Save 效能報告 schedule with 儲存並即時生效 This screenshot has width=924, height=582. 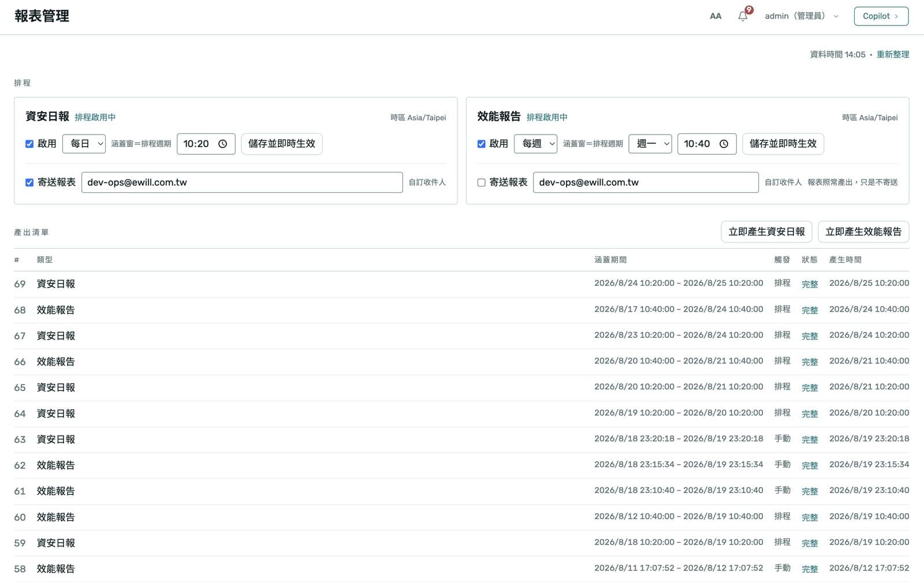[x=783, y=144]
